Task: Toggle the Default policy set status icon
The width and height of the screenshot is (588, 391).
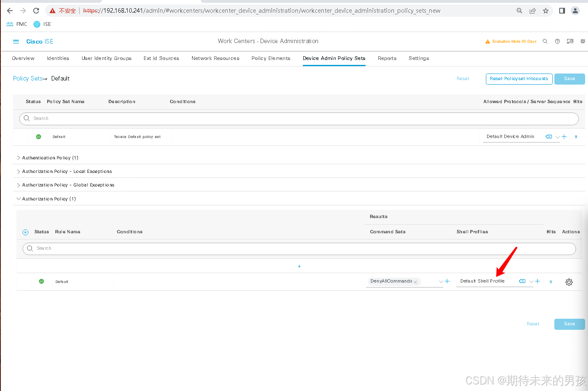Action: coord(39,137)
